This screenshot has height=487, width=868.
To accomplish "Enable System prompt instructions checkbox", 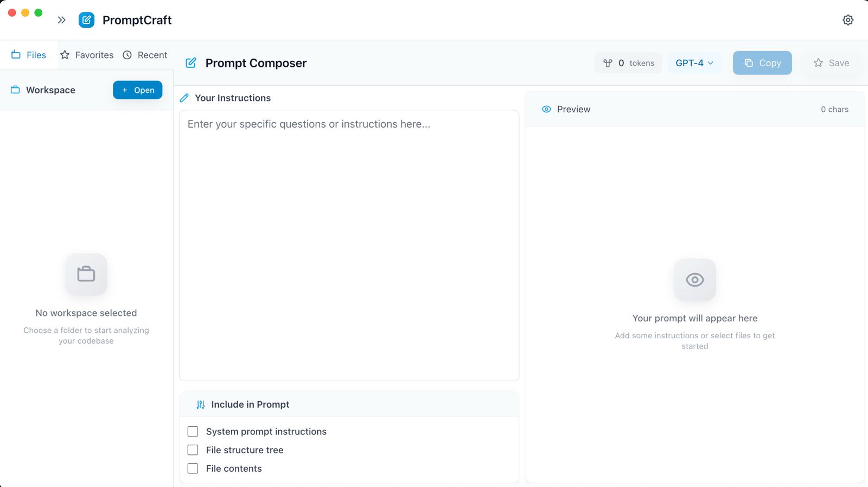I will click(x=193, y=432).
